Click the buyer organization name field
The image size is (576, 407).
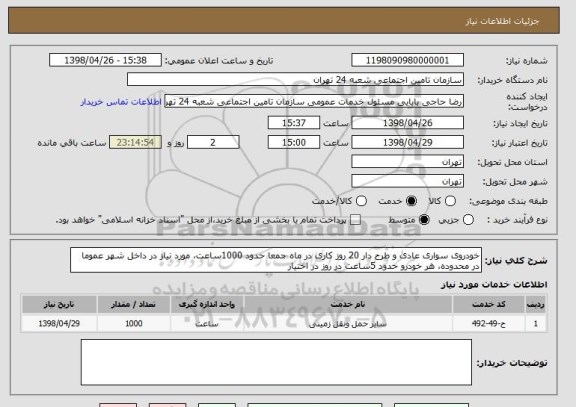(295, 79)
